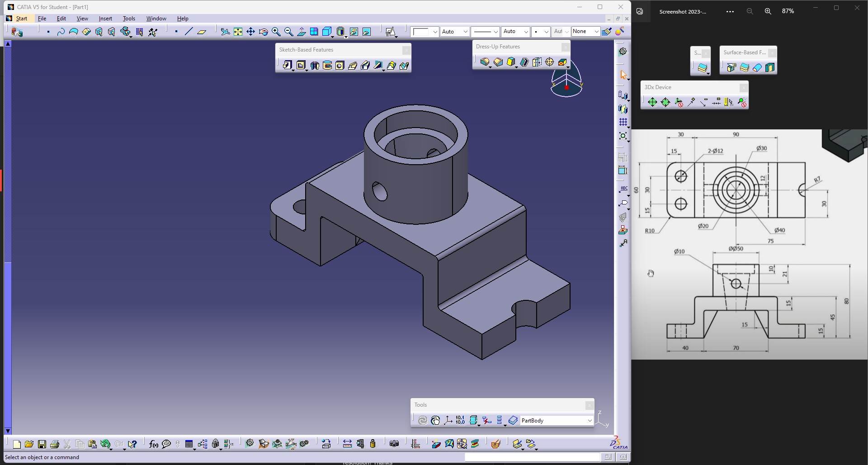868x465 pixels.
Task: Open the Tools menu
Action: 129,19
